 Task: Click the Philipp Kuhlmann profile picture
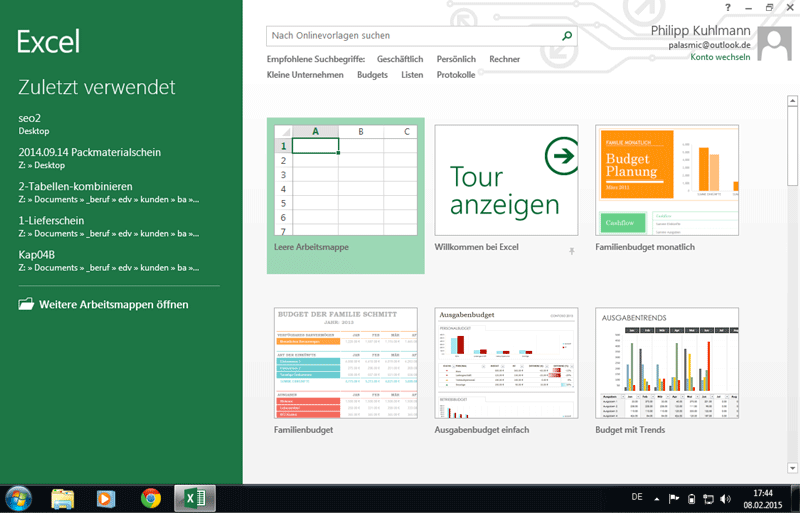(x=774, y=43)
